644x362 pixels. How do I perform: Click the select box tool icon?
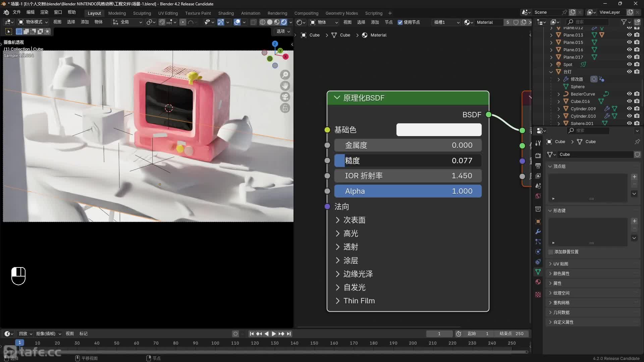9,32
